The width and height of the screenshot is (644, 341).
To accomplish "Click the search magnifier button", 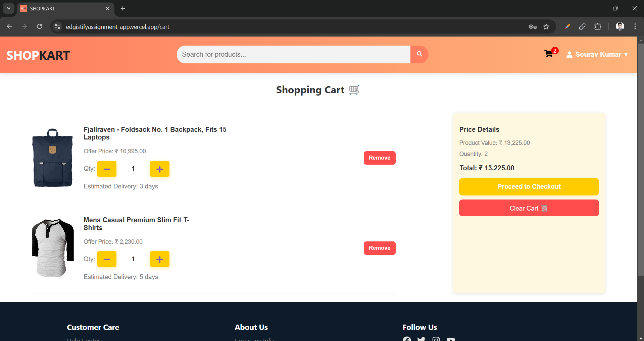I will [419, 54].
